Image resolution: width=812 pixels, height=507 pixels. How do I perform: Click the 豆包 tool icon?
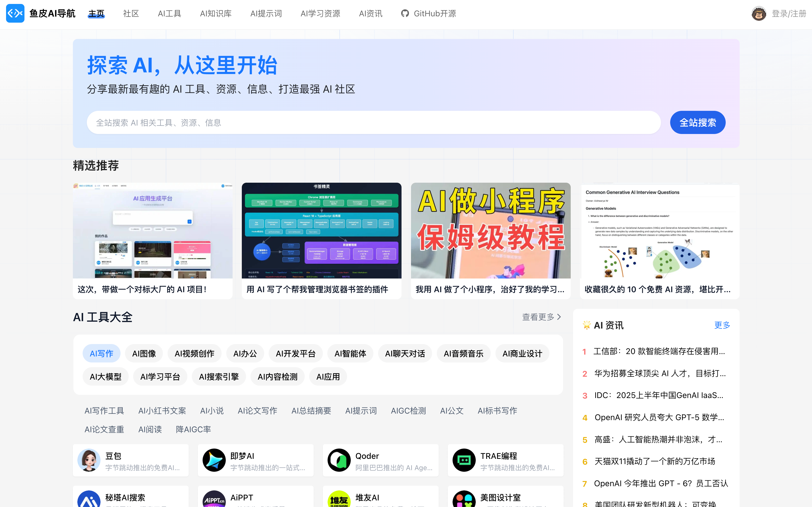pyautogui.click(x=89, y=460)
